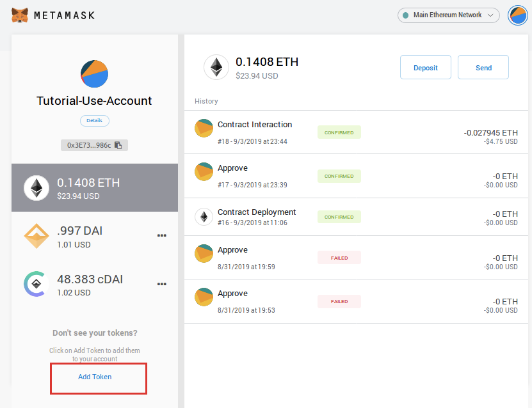The height and width of the screenshot is (408, 532).
Task: Click the green network status dot
Action: [405, 15]
